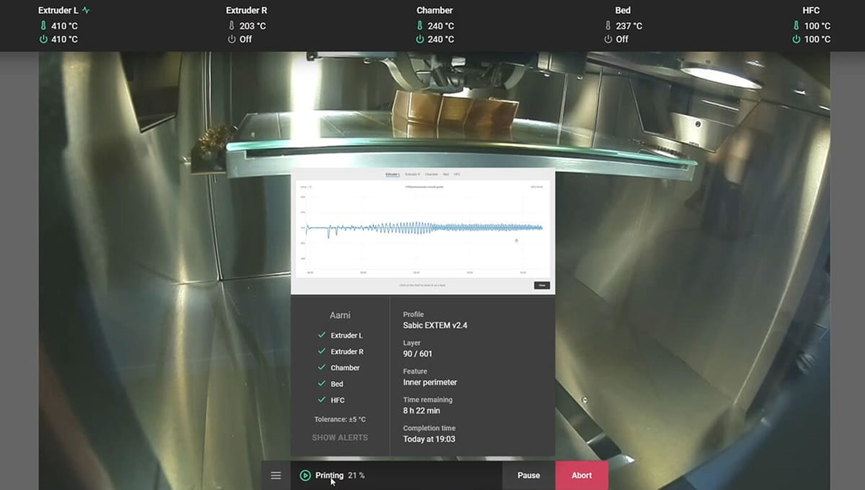
Task: Toggle the Chamber heater power icon
Action: [x=420, y=39]
